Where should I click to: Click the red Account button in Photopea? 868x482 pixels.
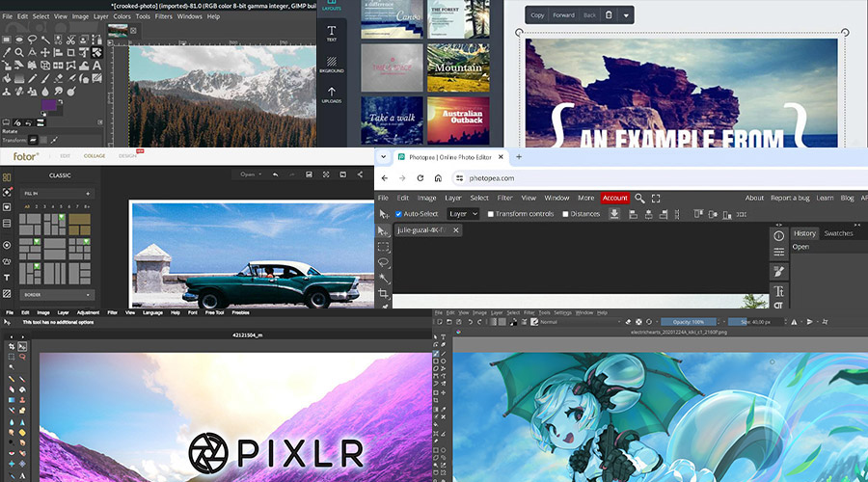pos(614,198)
